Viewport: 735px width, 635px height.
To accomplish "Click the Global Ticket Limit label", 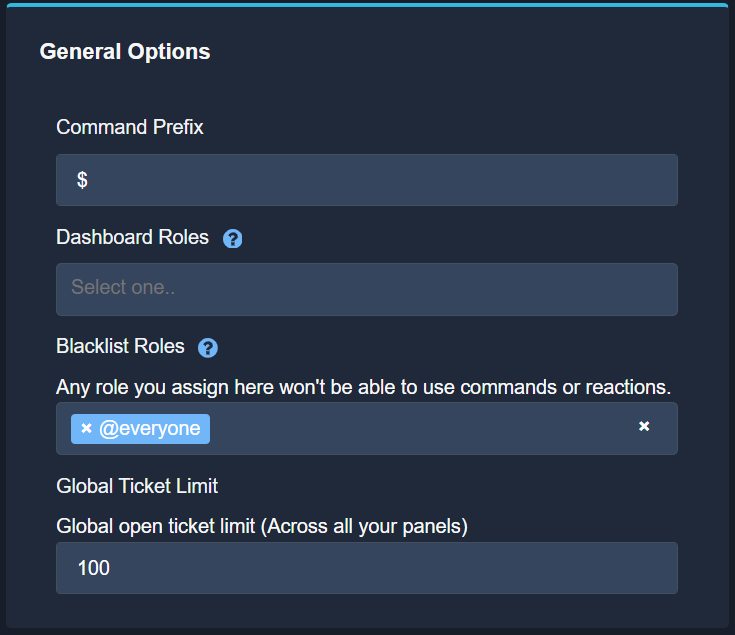I will pyautogui.click(x=137, y=486).
